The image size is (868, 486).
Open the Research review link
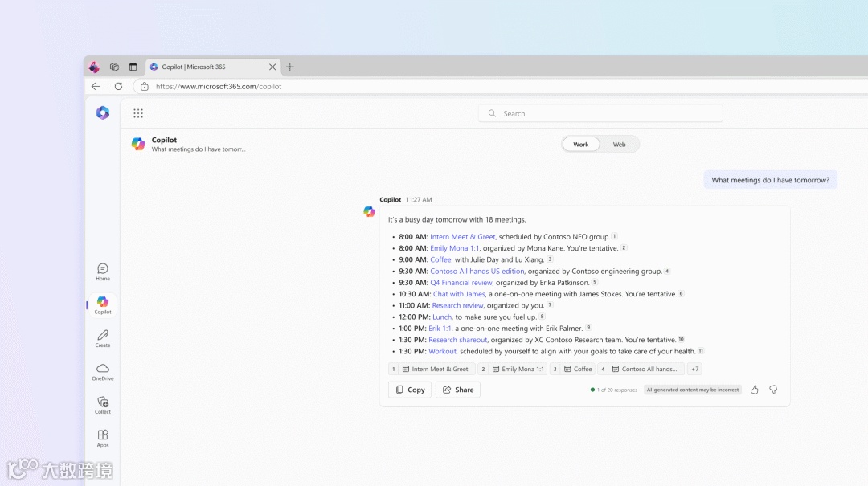[458, 305]
